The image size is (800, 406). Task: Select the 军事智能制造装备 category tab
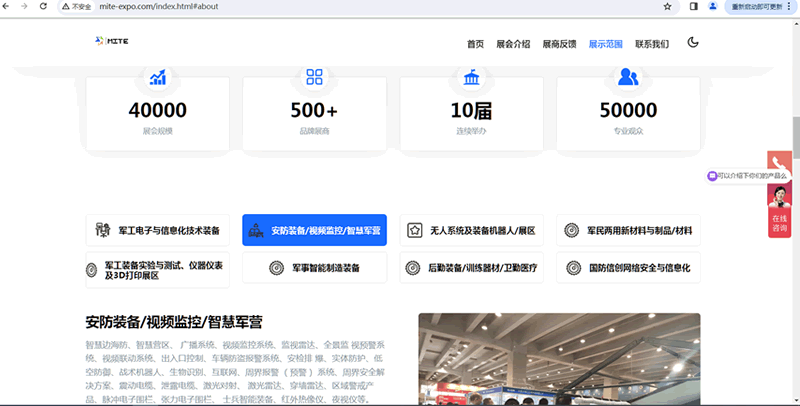pos(314,268)
